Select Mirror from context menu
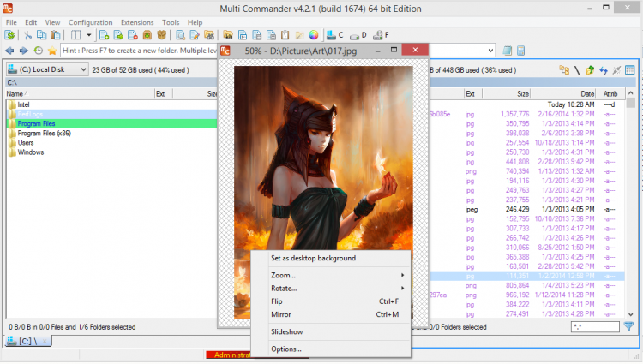This screenshot has height=364, width=643. click(x=331, y=315)
